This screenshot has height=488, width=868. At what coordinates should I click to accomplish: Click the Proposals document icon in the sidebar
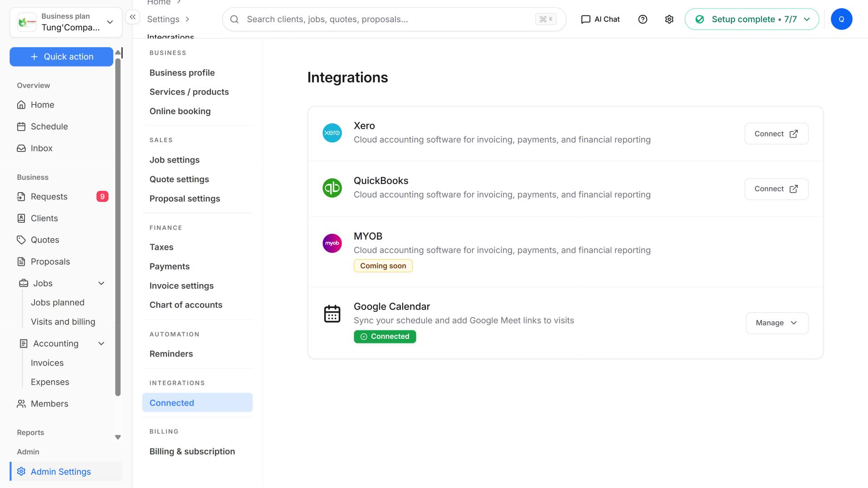[21, 261]
